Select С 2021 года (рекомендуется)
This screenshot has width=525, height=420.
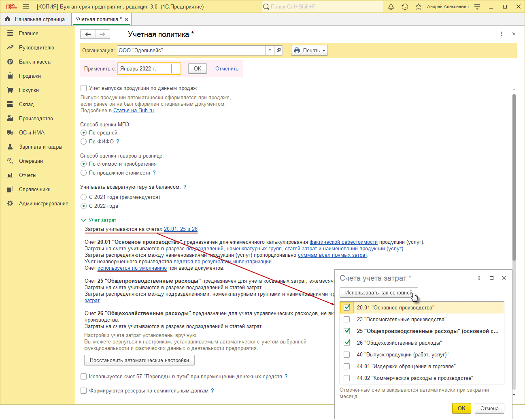click(83, 197)
